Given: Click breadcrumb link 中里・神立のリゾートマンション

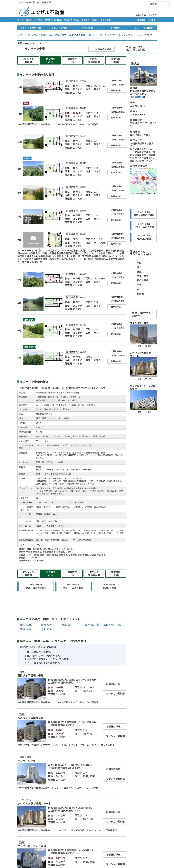Looking at the screenshot, I should coord(115,35).
